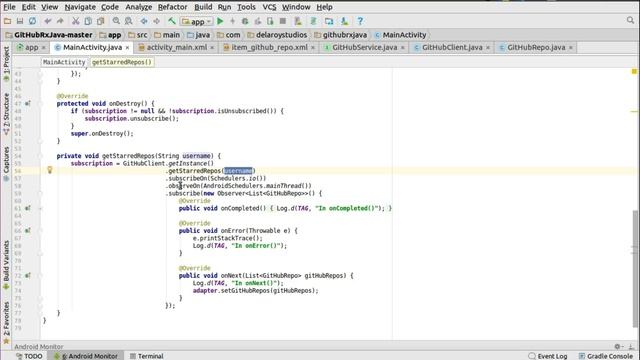The width and height of the screenshot is (640, 360).
Task: Toggle the TODO tool window
Action: pos(29,356)
